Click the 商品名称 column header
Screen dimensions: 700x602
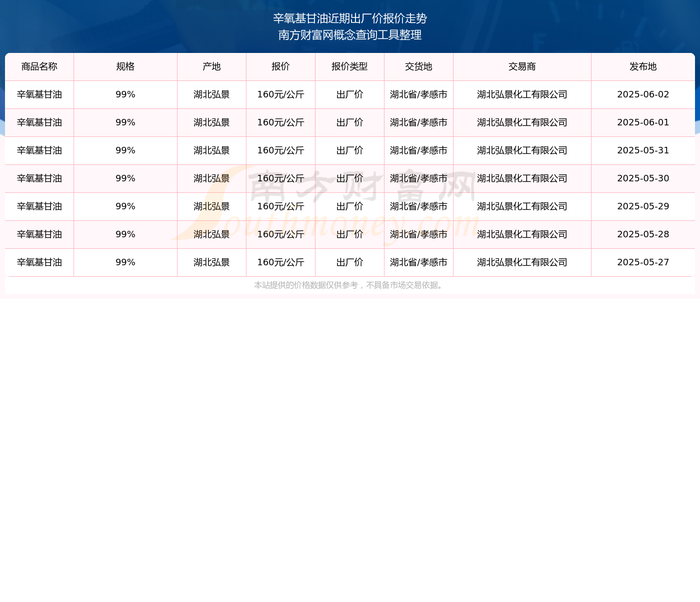pyautogui.click(x=39, y=67)
